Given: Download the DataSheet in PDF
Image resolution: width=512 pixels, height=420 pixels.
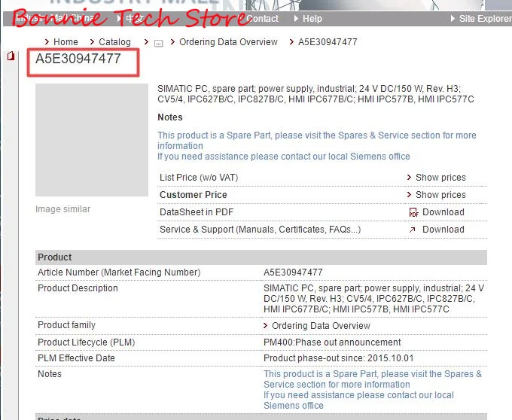Looking at the screenshot, I should point(443,212).
